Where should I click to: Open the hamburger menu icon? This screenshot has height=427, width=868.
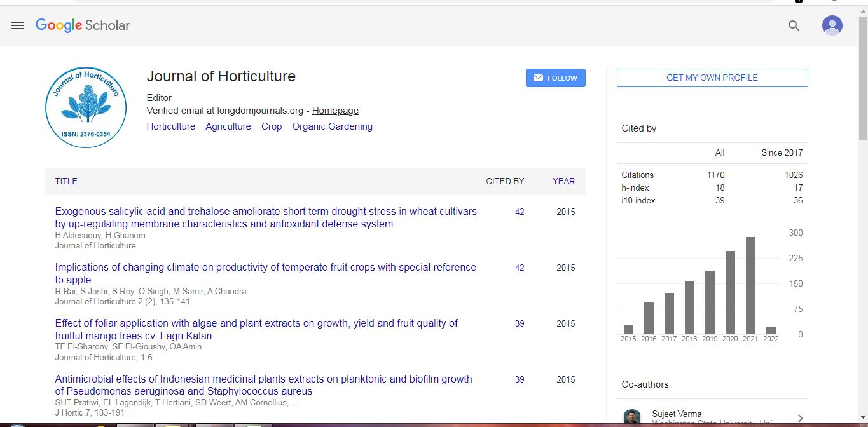pyautogui.click(x=17, y=25)
